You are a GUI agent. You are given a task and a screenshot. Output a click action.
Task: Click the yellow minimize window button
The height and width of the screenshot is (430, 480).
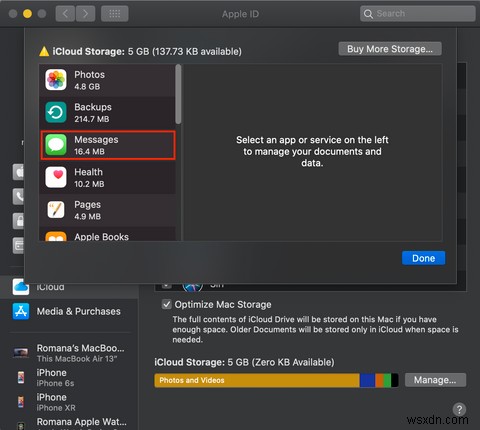[x=27, y=14]
